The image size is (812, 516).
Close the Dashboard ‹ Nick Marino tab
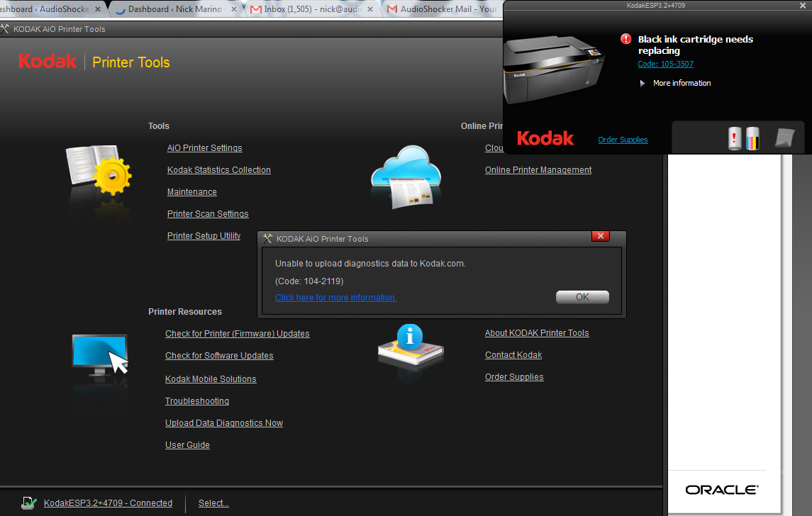coord(233,9)
